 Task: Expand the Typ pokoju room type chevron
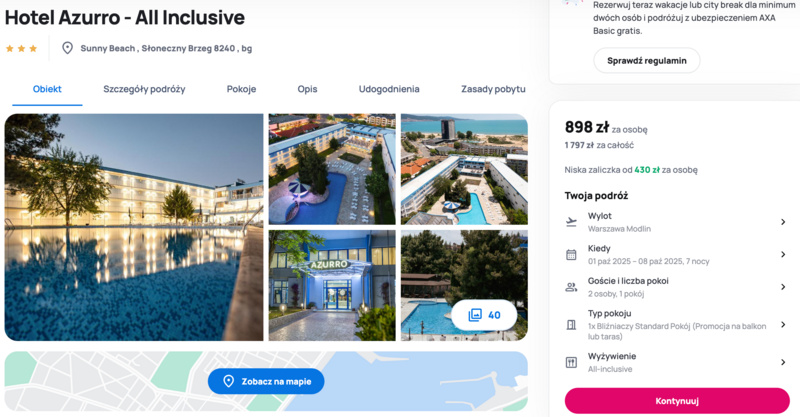tap(783, 325)
